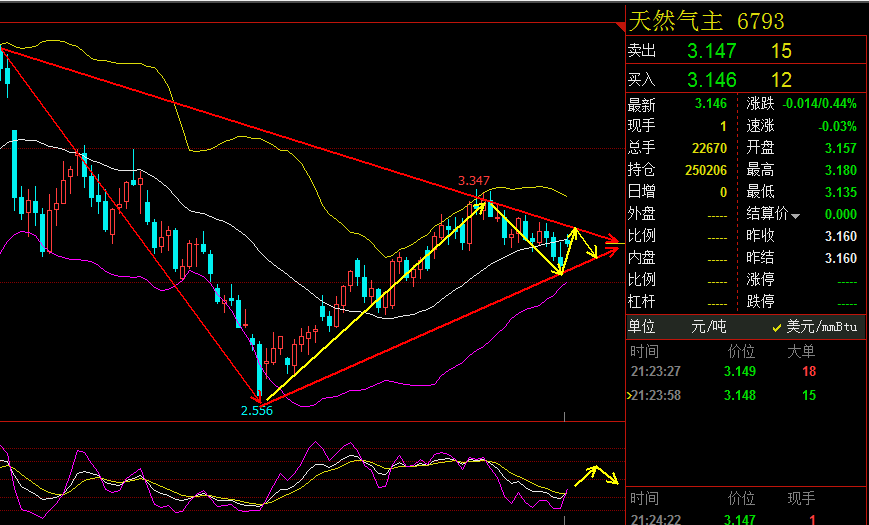Click the 总手 value 22670

point(709,148)
